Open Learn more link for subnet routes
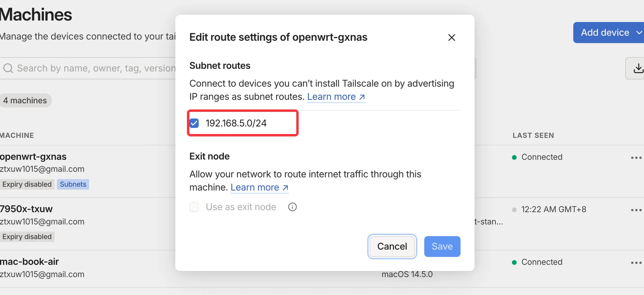Viewport: 644px width, 295px height. click(331, 97)
